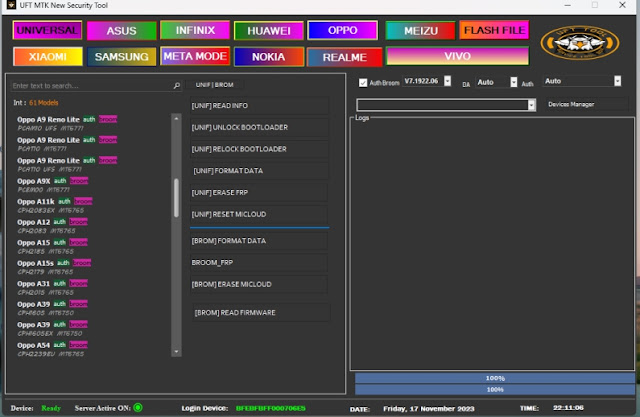The width and height of the screenshot is (640, 417).
Task: Click the UFT Tool eagle logo
Action: [580, 43]
